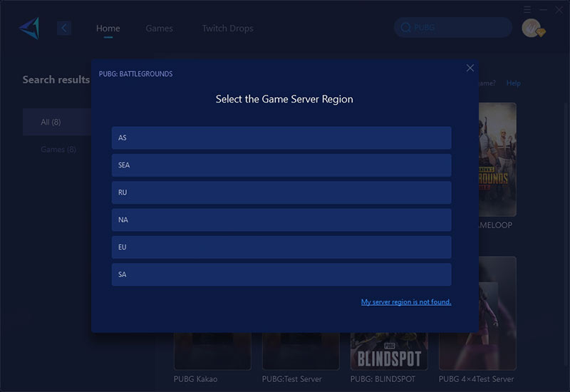This screenshot has width=570, height=392.
Task: Click the 'Search results' heading
Action: coord(56,80)
